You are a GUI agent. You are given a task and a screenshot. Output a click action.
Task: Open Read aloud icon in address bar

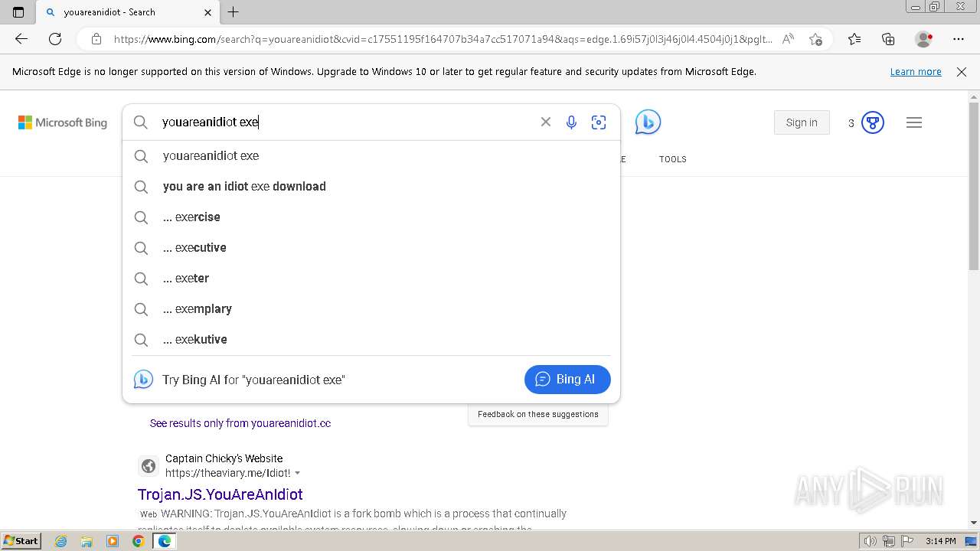pos(788,39)
